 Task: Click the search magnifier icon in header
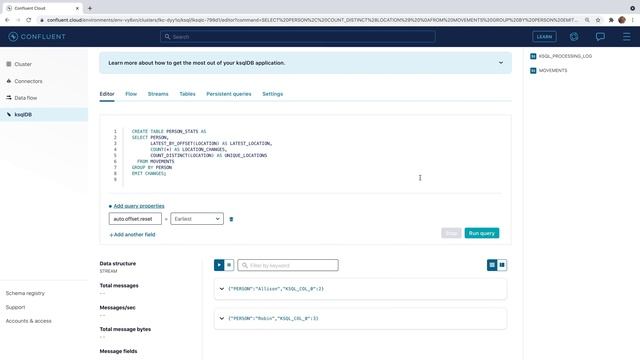[167, 37]
